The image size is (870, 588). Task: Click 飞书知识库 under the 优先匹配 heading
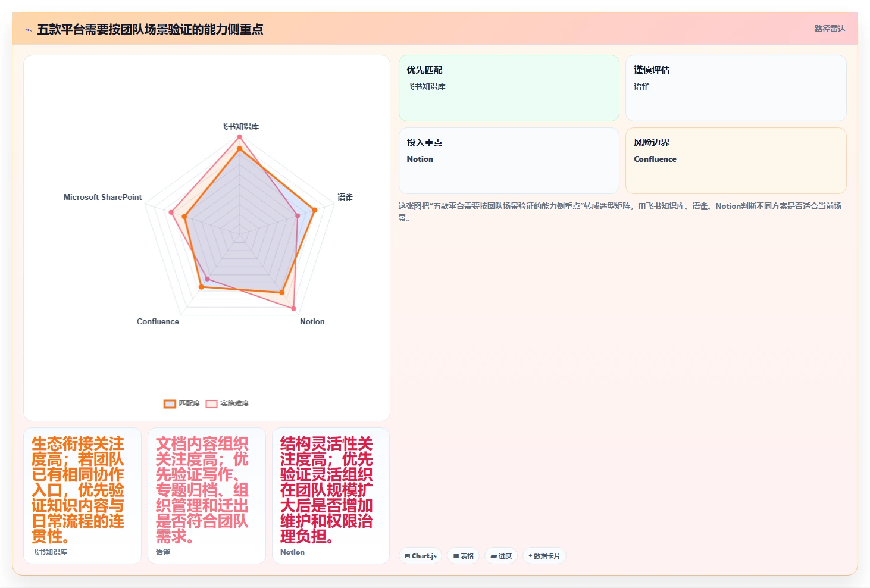[426, 86]
